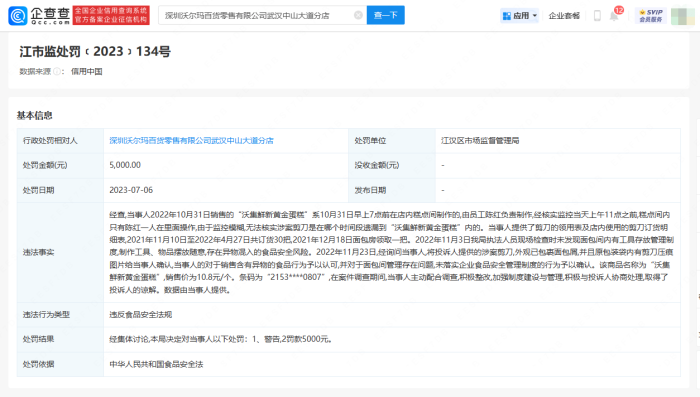The height and width of the screenshot is (397, 700).
Task: Open the mobile phone app icon
Action: pos(597,16)
